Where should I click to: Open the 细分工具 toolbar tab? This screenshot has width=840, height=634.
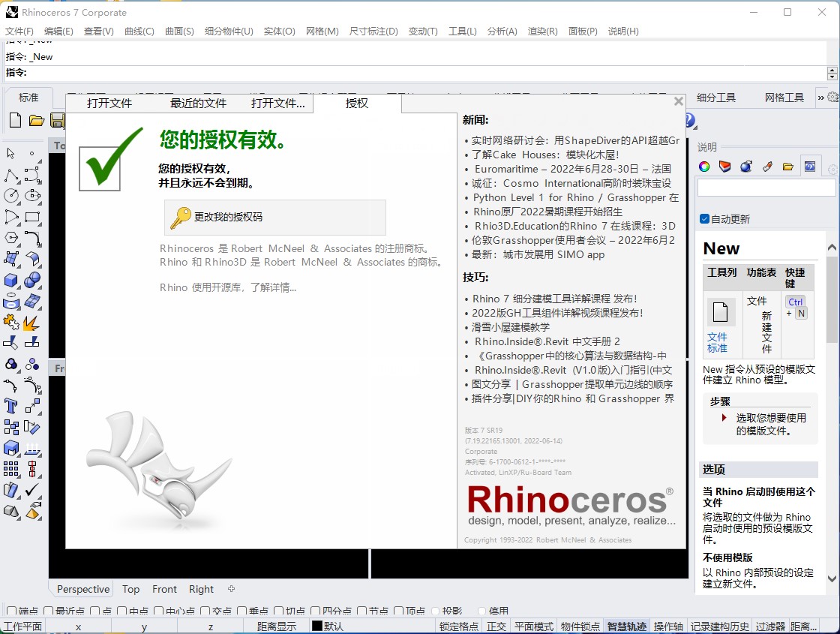[x=716, y=98]
